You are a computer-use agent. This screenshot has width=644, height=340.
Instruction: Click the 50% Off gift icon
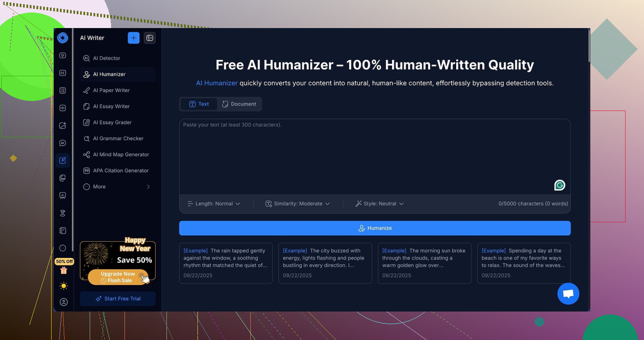64,270
